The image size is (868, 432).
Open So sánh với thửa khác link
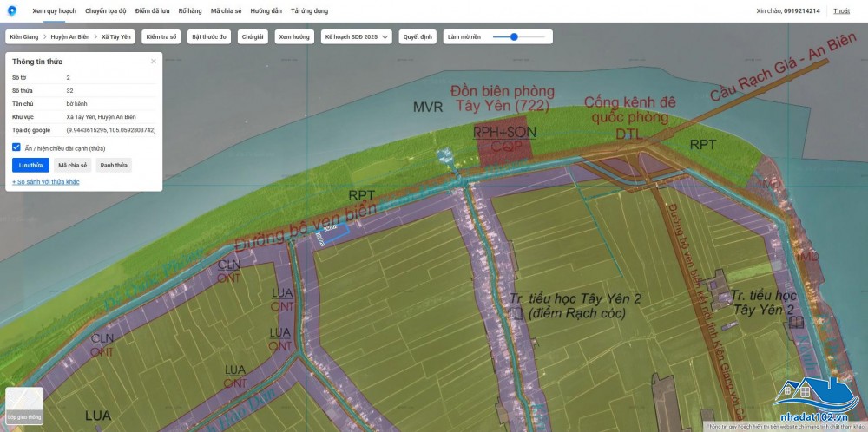45,182
